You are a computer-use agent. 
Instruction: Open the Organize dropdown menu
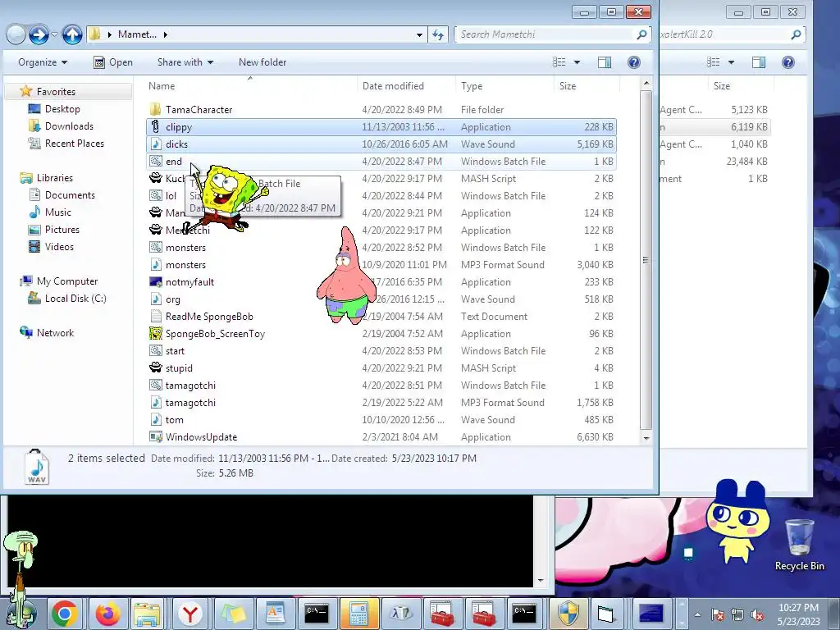[43, 62]
